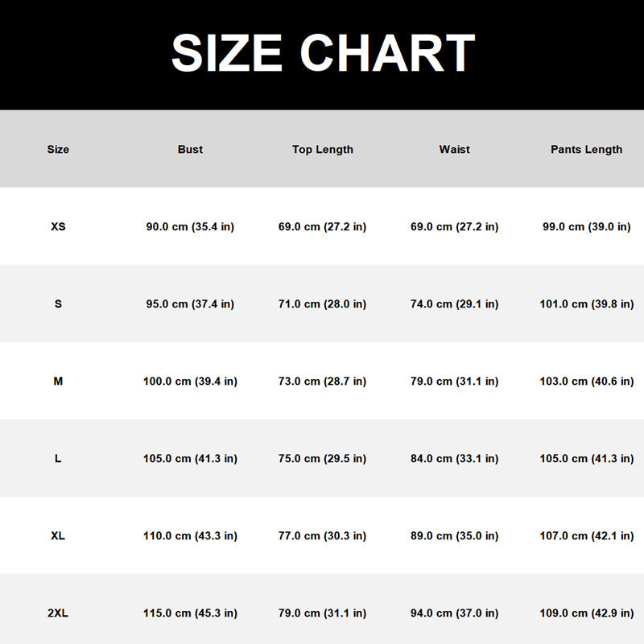The width and height of the screenshot is (644, 644).
Task: Select the 105.0 cm (41.3 in) pants length cell
Action: [587, 458]
